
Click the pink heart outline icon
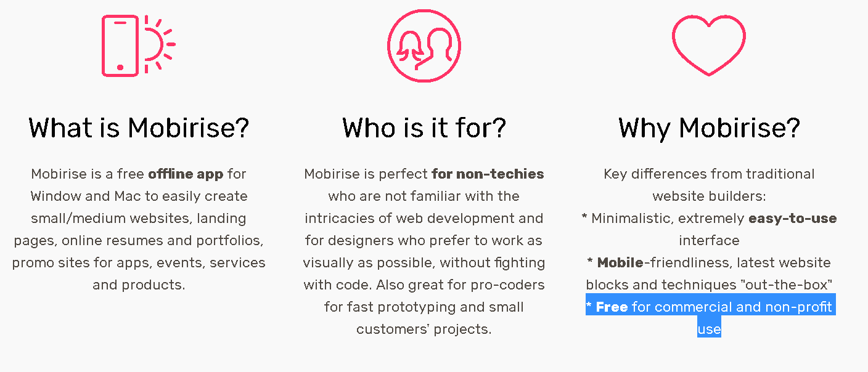[x=709, y=46]
